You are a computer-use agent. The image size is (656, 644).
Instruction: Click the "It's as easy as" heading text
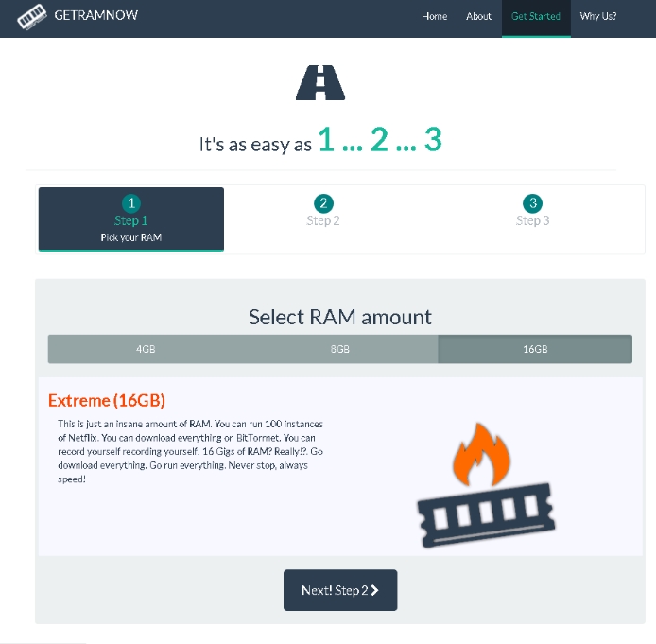point(255,145)
